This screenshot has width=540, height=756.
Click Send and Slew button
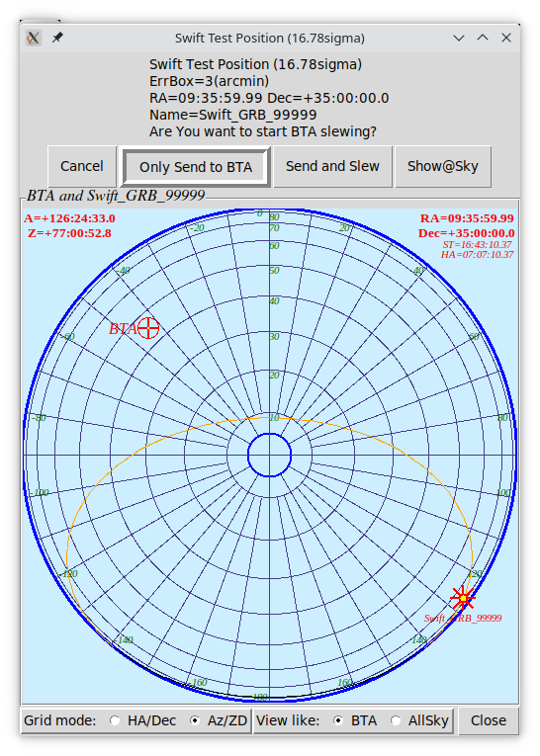(332, 166)
